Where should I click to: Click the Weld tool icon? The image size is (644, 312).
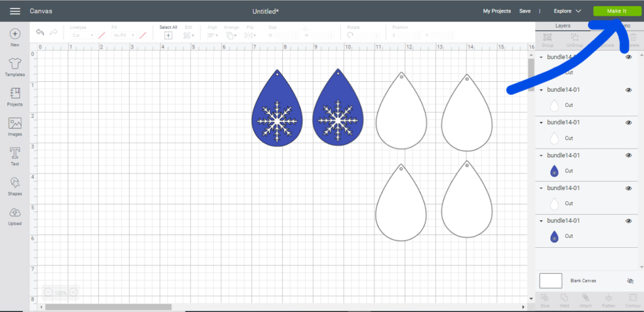click(564, 298)
